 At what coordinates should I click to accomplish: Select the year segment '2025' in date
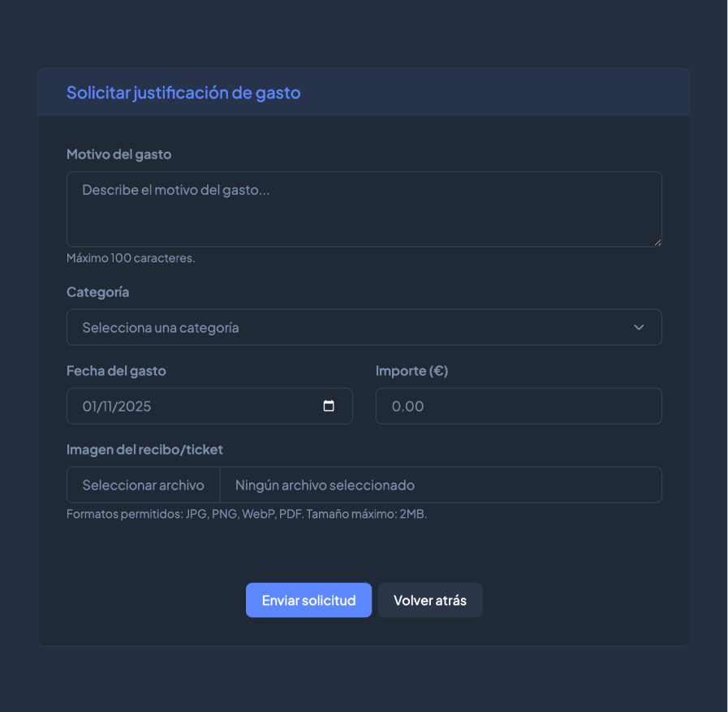click(x=135, y=406)
